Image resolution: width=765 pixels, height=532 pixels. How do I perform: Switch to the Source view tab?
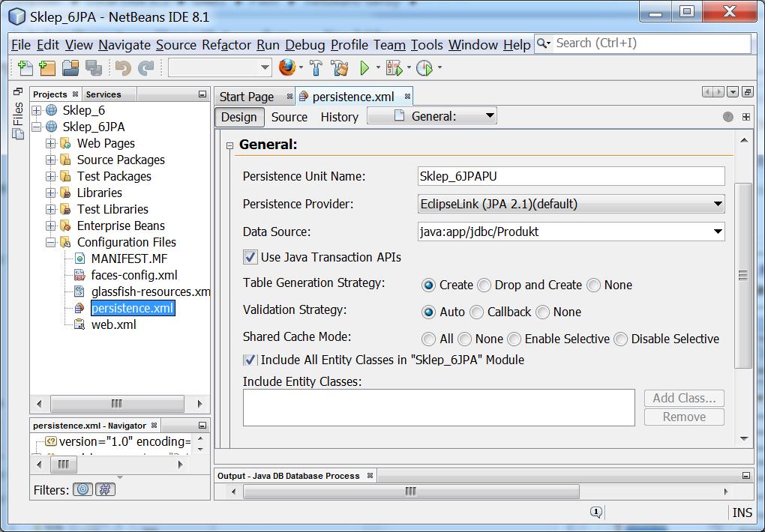pos(289,117)
